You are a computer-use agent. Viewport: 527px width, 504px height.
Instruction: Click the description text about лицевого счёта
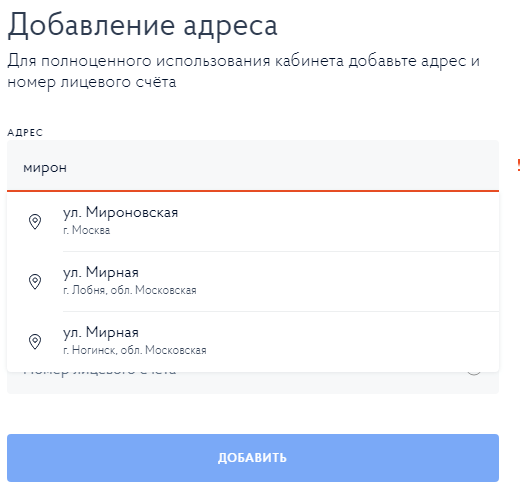243,71
